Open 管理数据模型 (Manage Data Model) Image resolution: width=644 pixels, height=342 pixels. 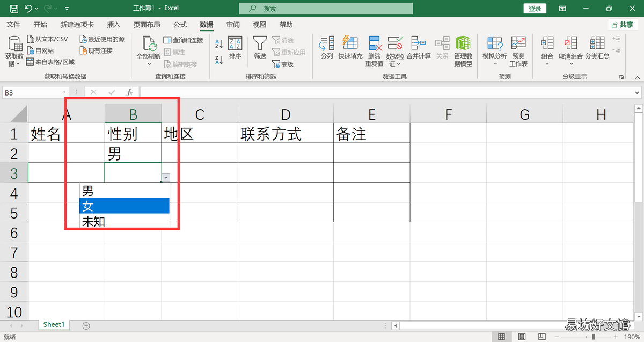point(463,52)
